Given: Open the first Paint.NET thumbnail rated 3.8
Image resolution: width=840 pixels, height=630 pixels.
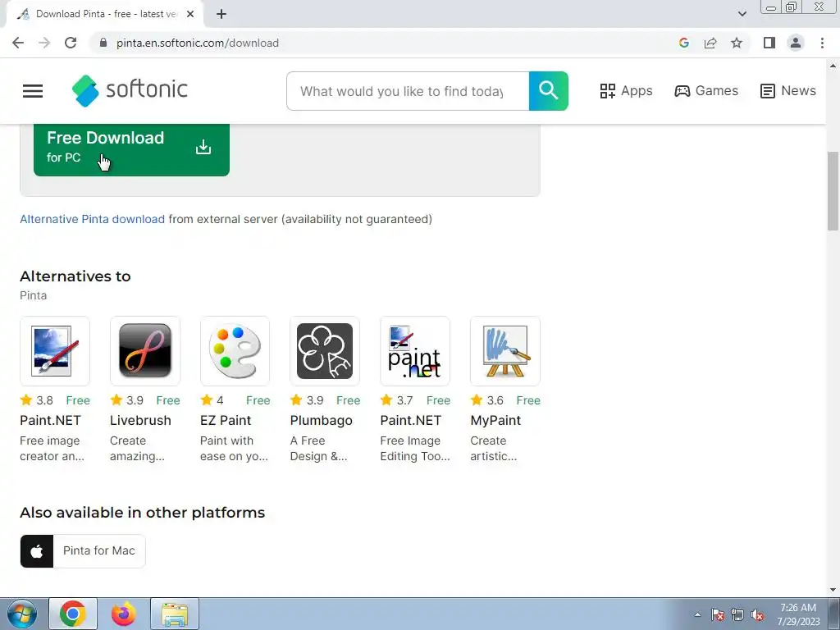Looking at the screenshot, I should pos(55,351).
